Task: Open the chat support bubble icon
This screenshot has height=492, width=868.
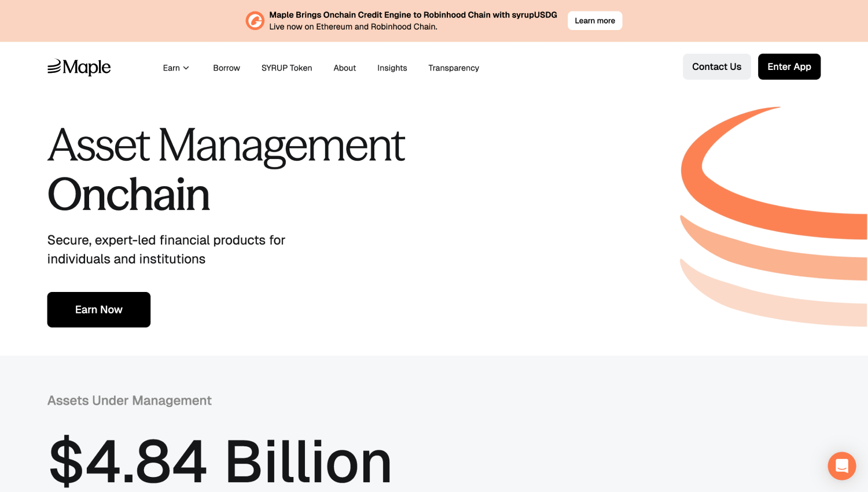Action: (841, 465)
